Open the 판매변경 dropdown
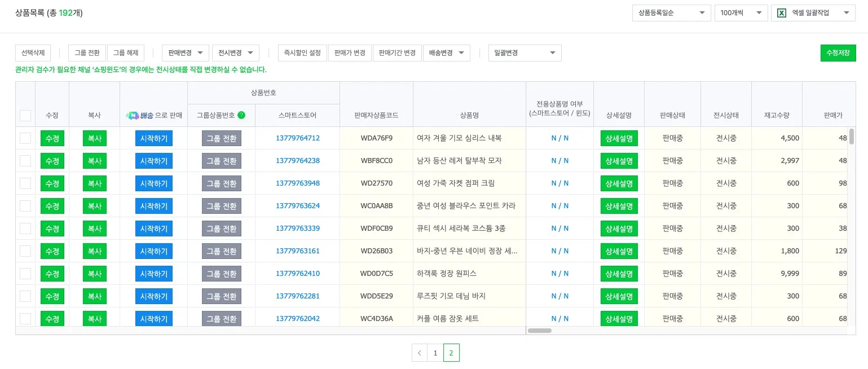Screen dimensions: 868x369 coord(186,53)
